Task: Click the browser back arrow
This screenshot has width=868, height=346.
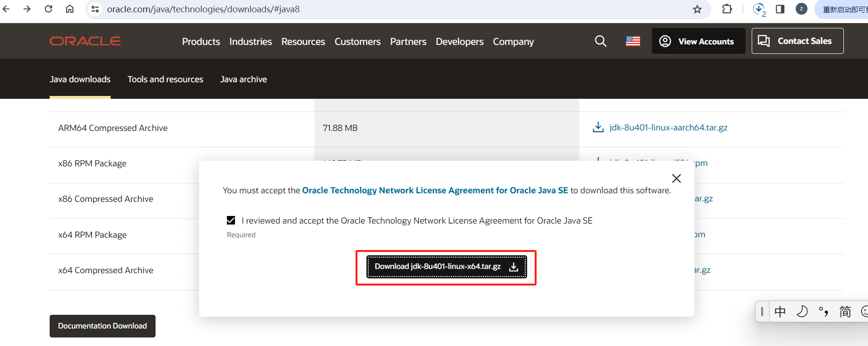Action: click(6, 9)
